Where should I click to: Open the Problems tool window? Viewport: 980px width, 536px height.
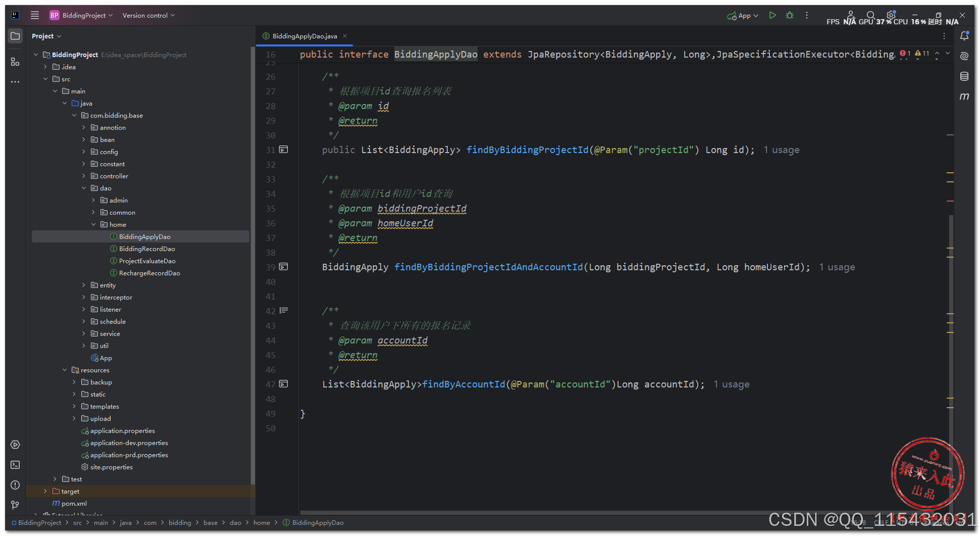[15, 485]
